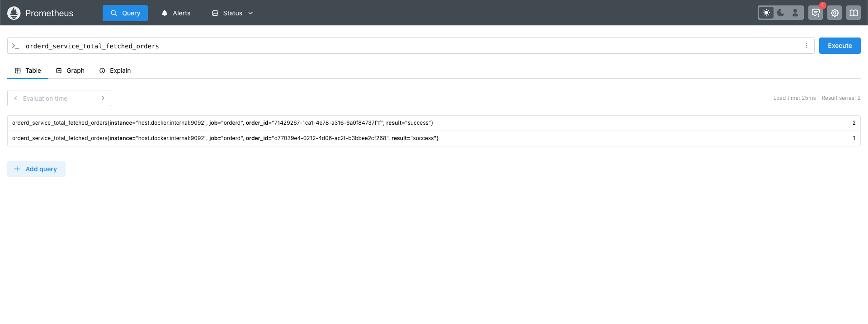Viewport: 868px width, 324px height.
Task: Click value 2 in first result row
Action: (x=854, y=123)
